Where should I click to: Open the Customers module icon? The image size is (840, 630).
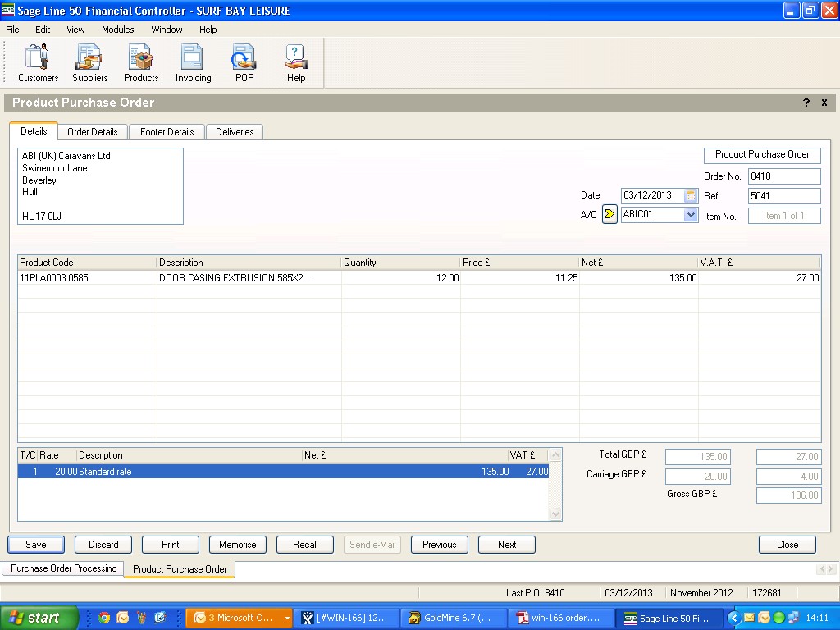(38, 63)
